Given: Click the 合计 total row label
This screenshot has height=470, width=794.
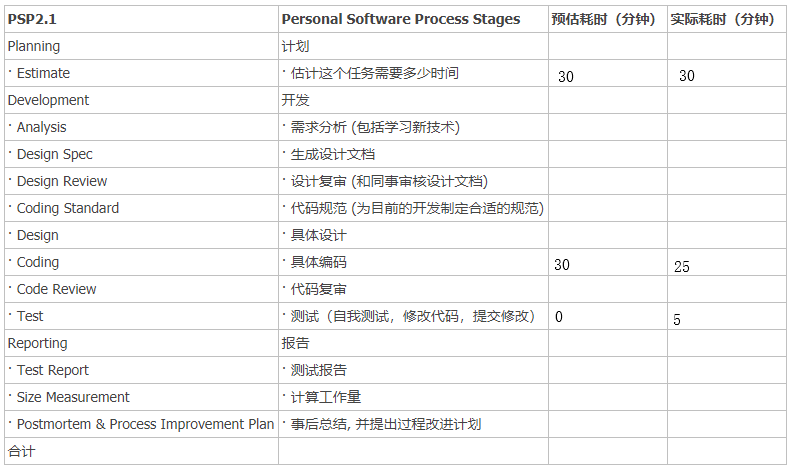Looking at the screenshot, I should point(21,451).
